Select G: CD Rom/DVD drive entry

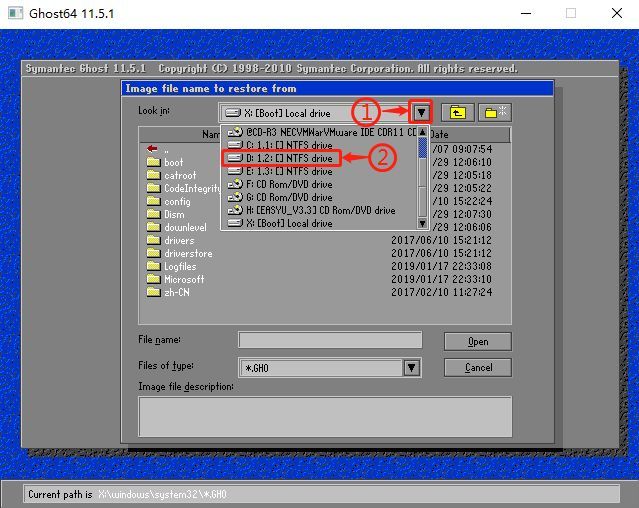click(320, 197)
